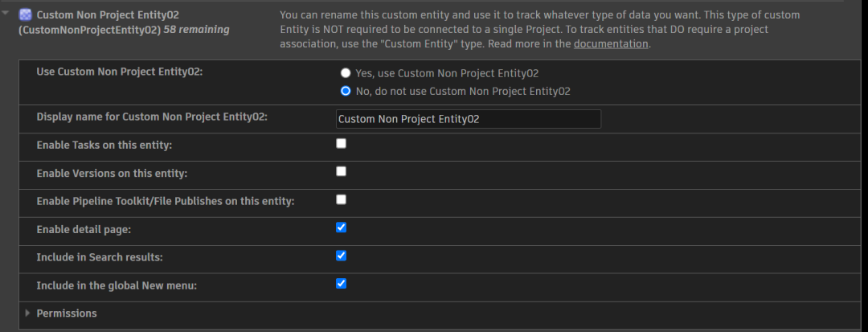Viewport: 868px width, 332px height.
Task: Click the Custom Non Project Entity02 icon
Action: 25,14
